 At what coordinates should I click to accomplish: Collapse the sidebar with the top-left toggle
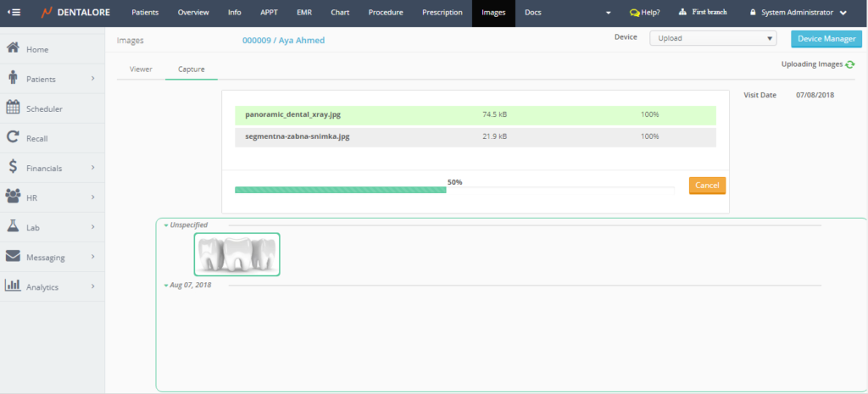click(x=14, y=13)
